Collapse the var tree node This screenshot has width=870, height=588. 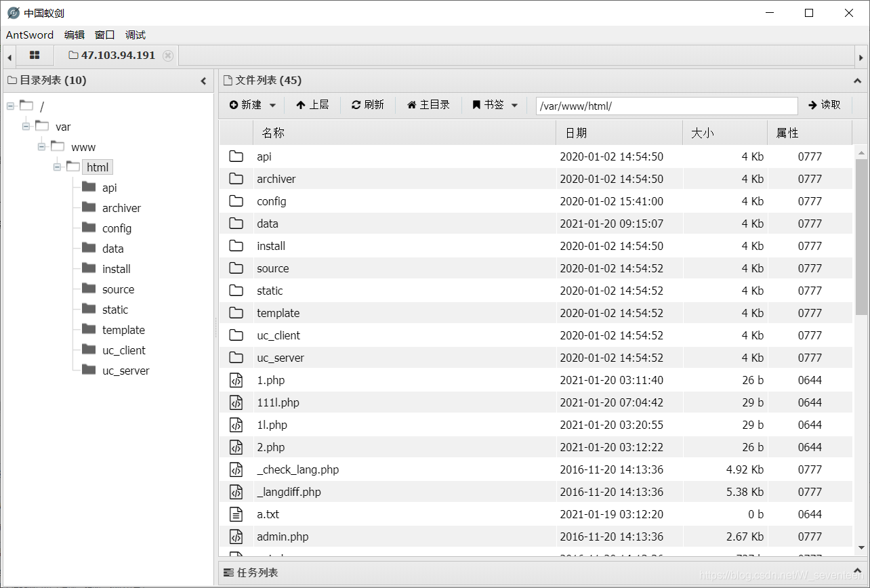[26, 126]
